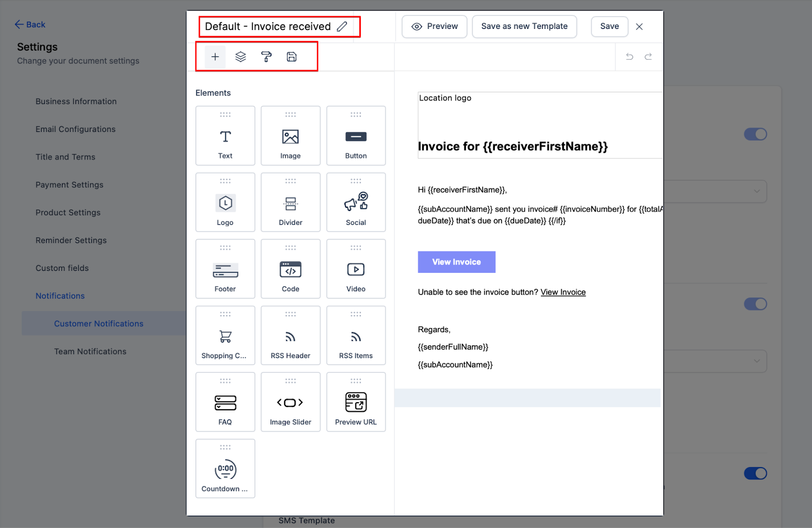Open the lower dropdown chevron in background
812x528 pixels.
click(x=757, y=361)
